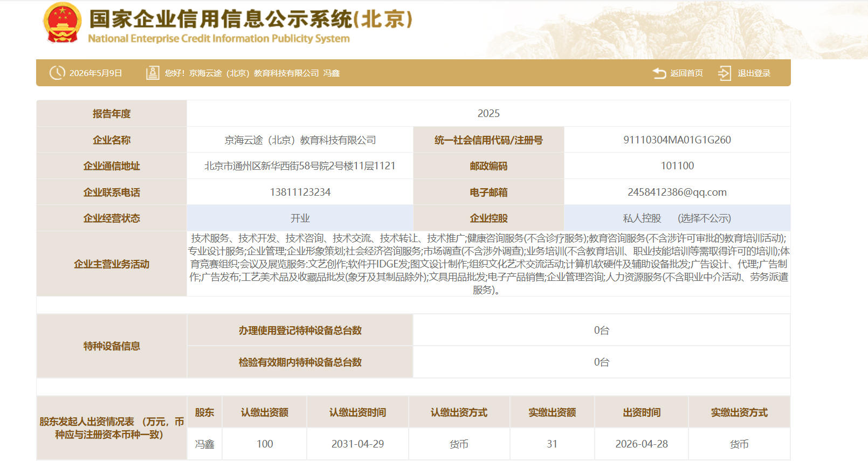The image size is (868, 461).
Task: Click the 实缴出资额 column header
Action: tap(552, 412)
